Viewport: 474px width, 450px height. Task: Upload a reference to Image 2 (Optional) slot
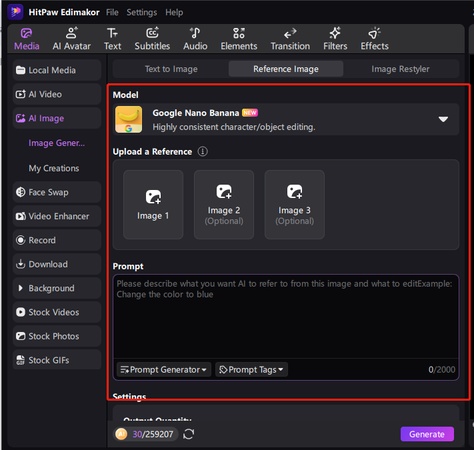pos(224,205)
